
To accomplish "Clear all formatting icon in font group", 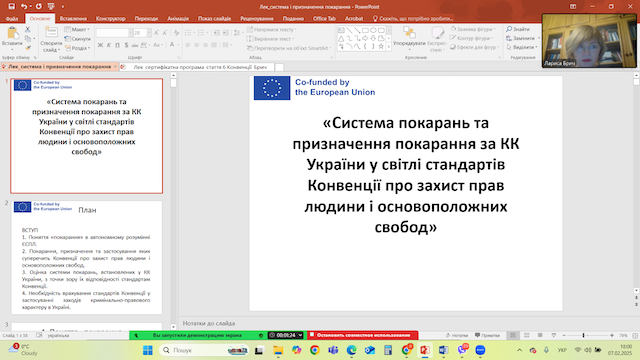I will [x=176, y=33].
